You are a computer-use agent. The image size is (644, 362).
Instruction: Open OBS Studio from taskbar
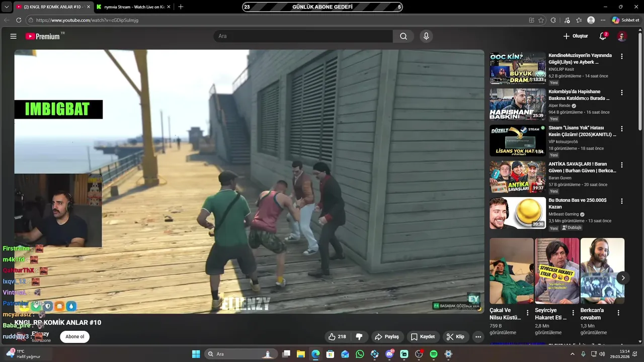419,354
